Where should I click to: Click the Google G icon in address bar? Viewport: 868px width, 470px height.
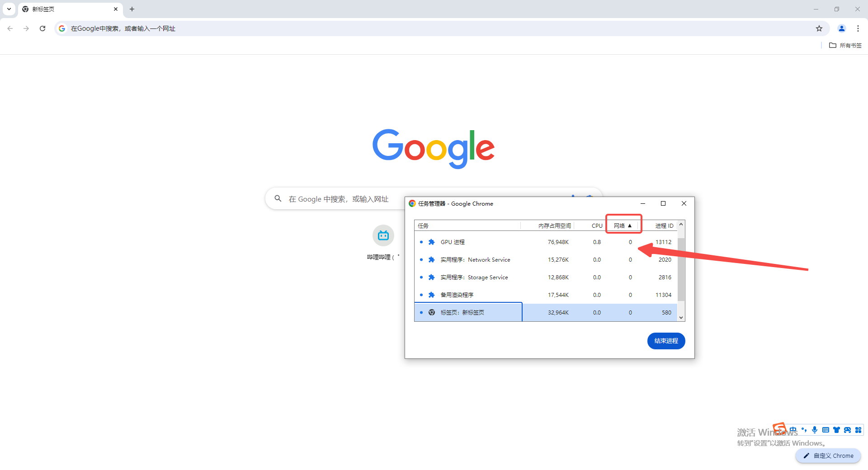pyautogui.click(x=62, y=28)
